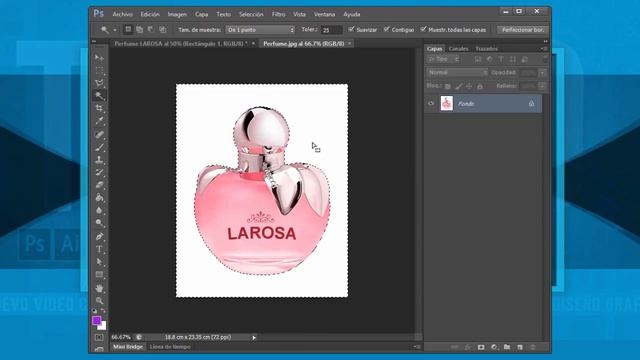Open the Normal blend mode dropdown
Viewport: 640px width, 360px height.
pyautogui.click(x=457, y=72)
